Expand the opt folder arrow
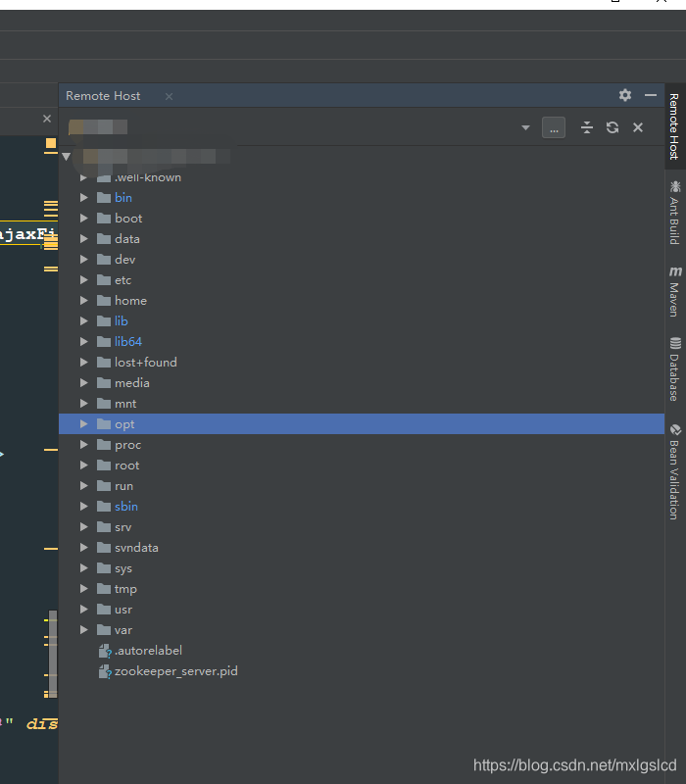Image resolution: width=686 pixels, height=784 pixels. pos(84,424)
